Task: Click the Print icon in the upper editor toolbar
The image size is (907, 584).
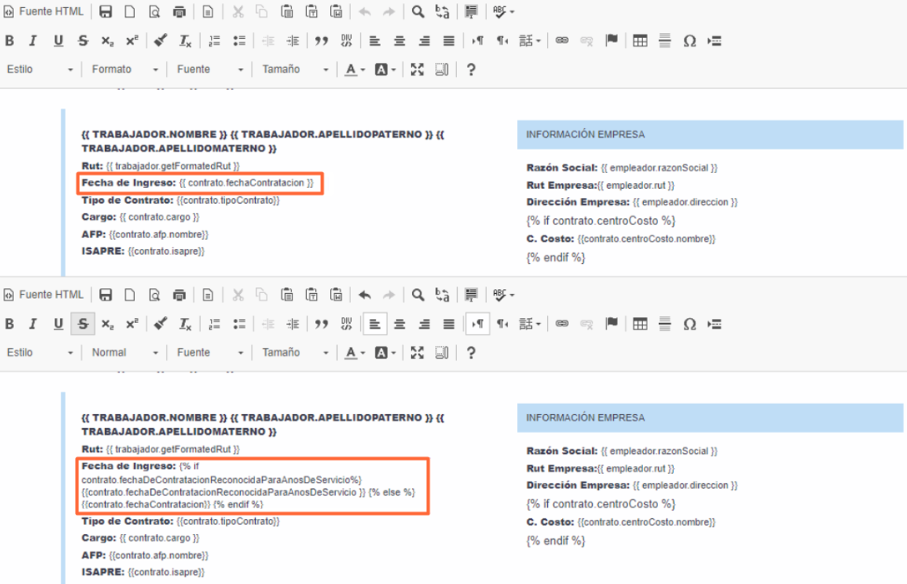Action: click(x=179, y=12)
